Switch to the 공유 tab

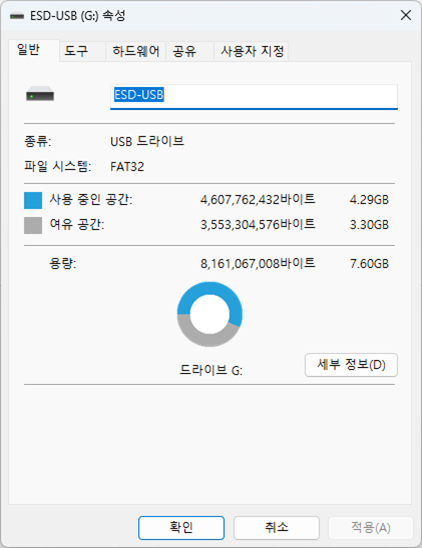click(x=189, y=51)
